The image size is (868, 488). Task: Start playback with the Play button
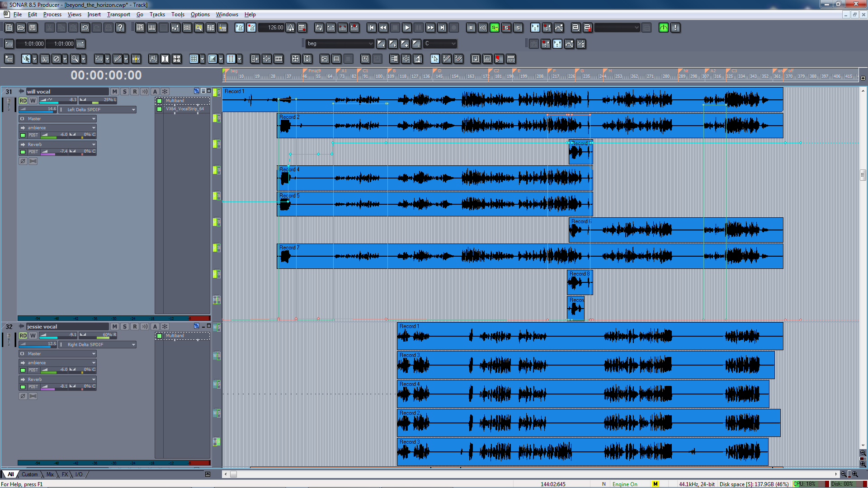coord(407,28)
